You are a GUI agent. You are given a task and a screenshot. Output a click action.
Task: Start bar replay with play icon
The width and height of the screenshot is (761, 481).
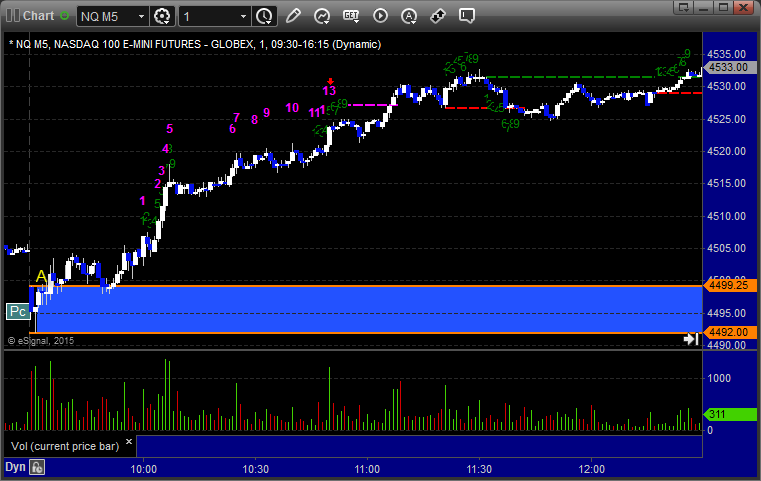[378, 16]
